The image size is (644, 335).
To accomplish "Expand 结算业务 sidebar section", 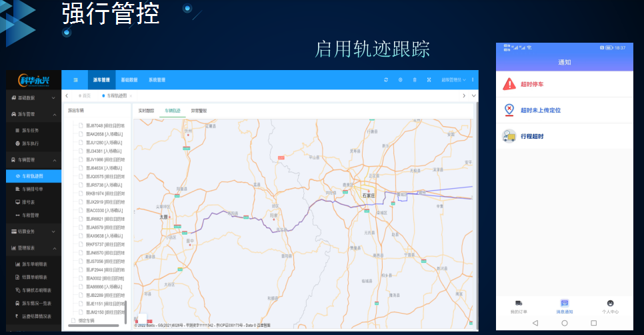I will point(34,232).
